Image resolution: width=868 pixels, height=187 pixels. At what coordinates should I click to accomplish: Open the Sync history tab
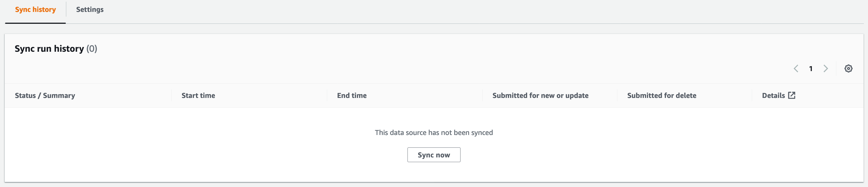(35, 10)
